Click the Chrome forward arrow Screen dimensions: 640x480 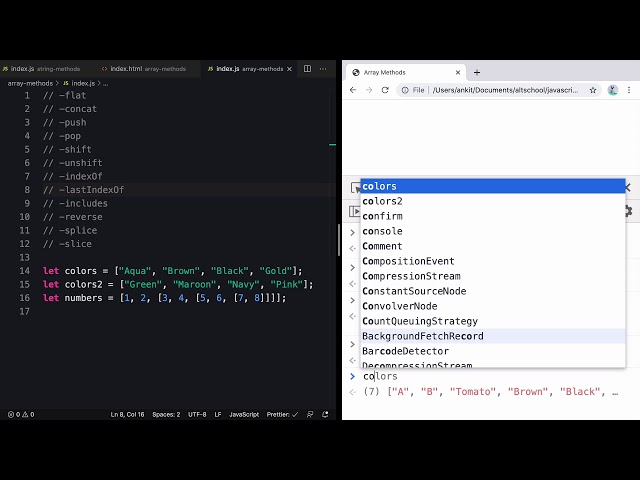pyautogui.click(x=369, y=90)
